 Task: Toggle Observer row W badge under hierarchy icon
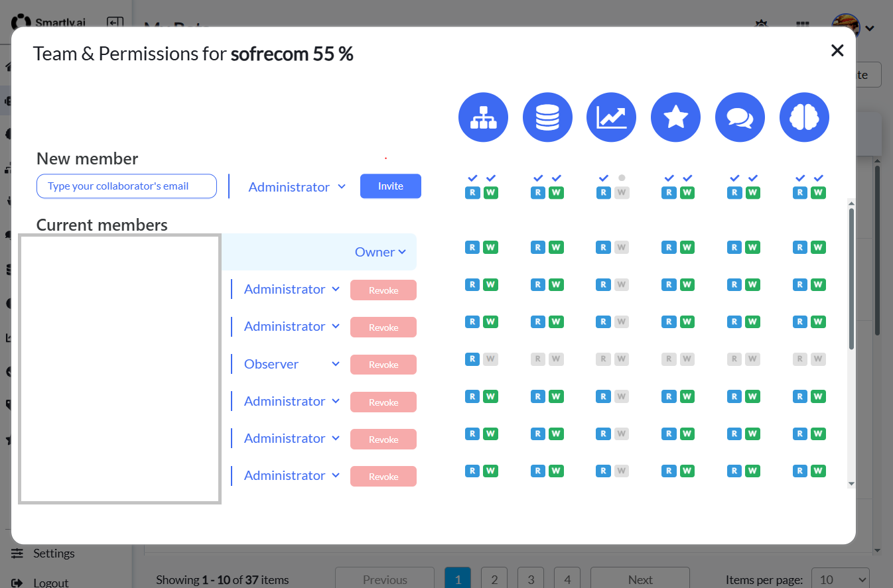point(490,359)
